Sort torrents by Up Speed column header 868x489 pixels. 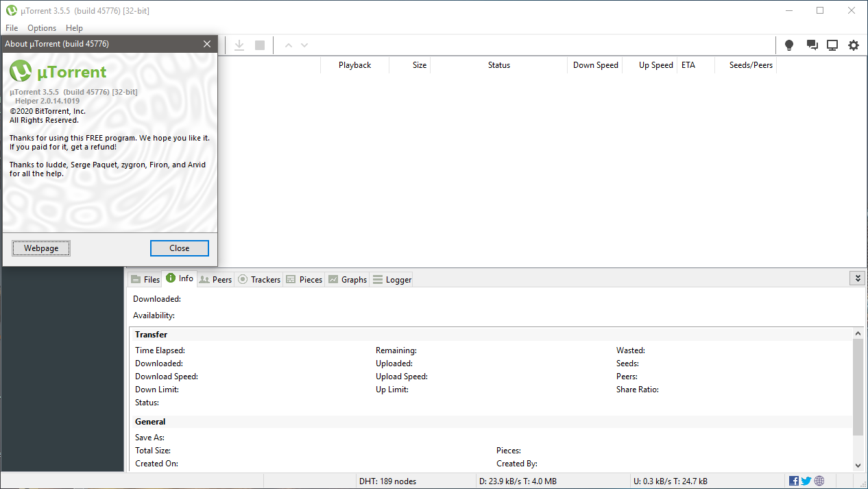[x=650, y=65]
